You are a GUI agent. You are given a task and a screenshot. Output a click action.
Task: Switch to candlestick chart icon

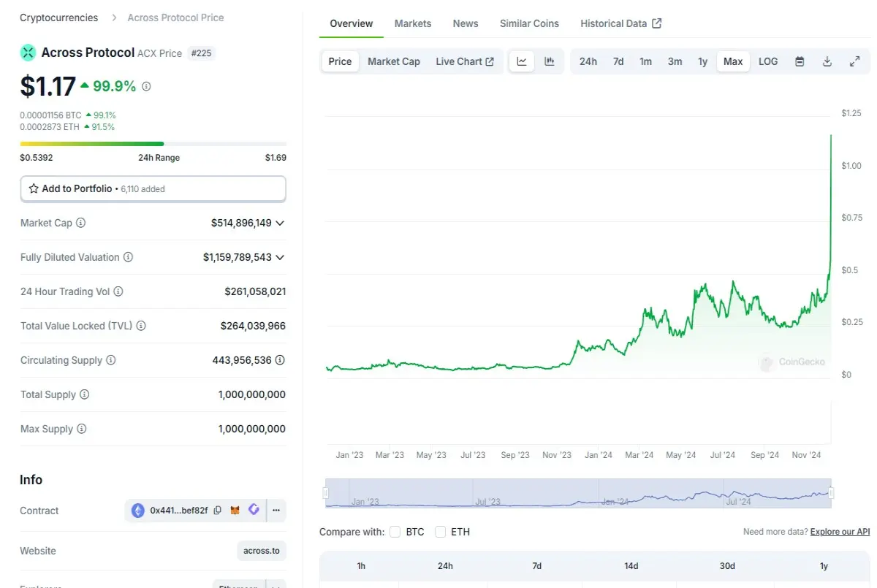550,61
